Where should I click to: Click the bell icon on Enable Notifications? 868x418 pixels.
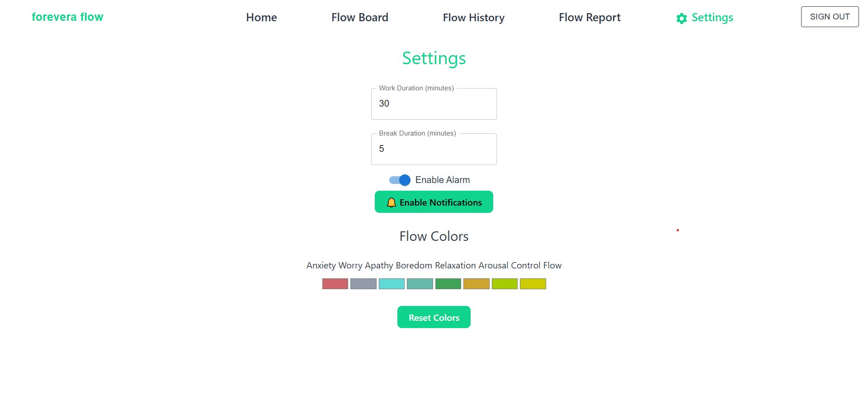[392, 202]
